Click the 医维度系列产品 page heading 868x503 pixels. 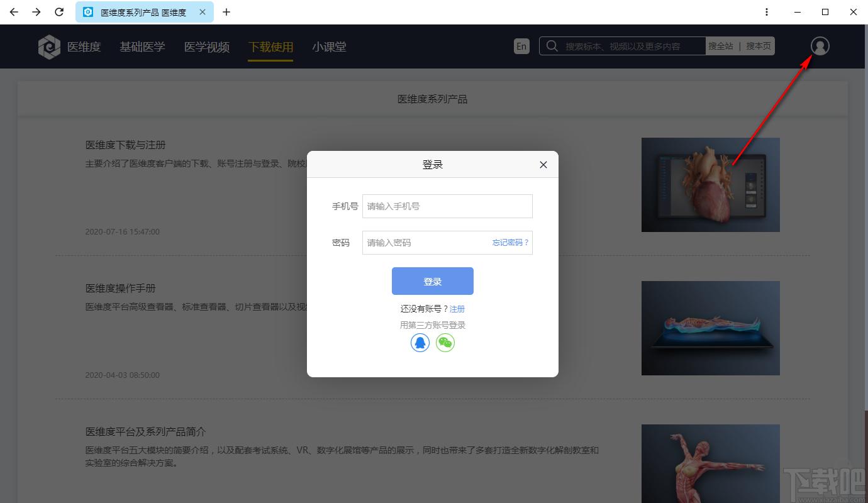click(x=433, y=99)
